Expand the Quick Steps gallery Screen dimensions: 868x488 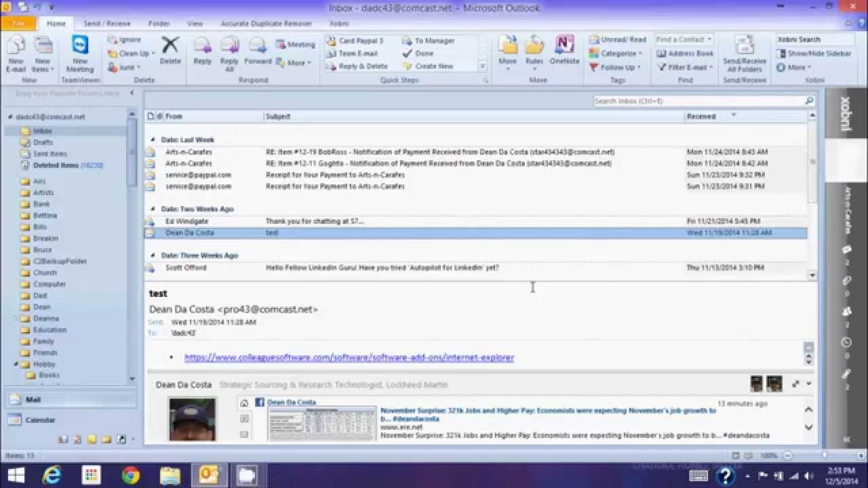coord(483,66)
